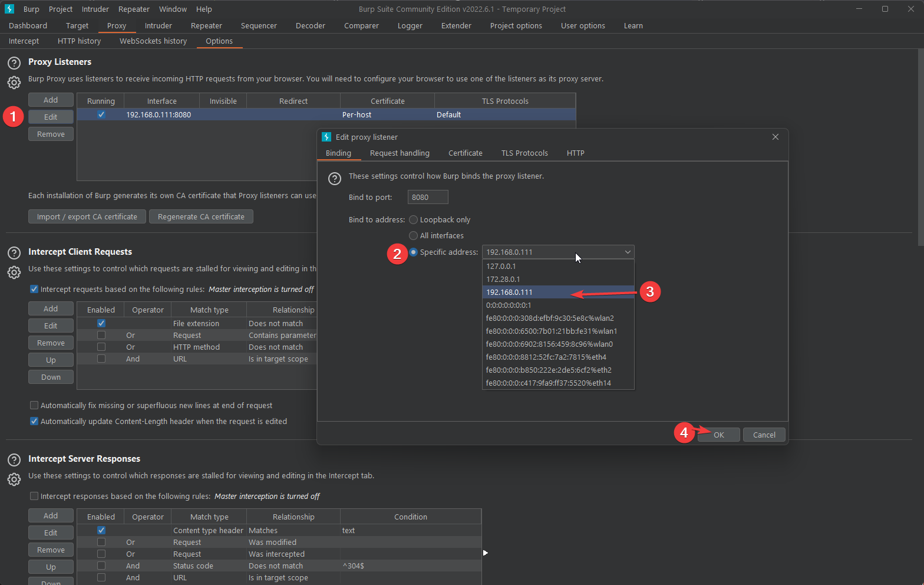Choose the wlan2 IPv6 address option

pos(558,318)
